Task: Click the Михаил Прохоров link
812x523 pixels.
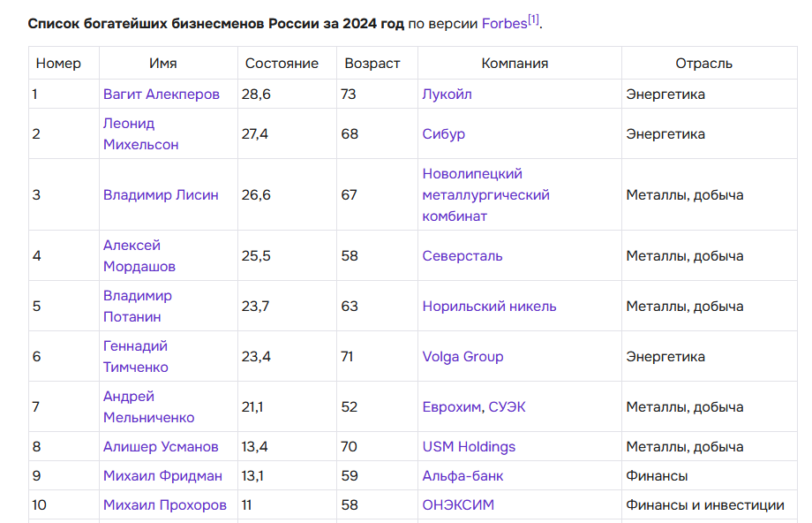Action: pyautogui.click(x=164, y=505)
